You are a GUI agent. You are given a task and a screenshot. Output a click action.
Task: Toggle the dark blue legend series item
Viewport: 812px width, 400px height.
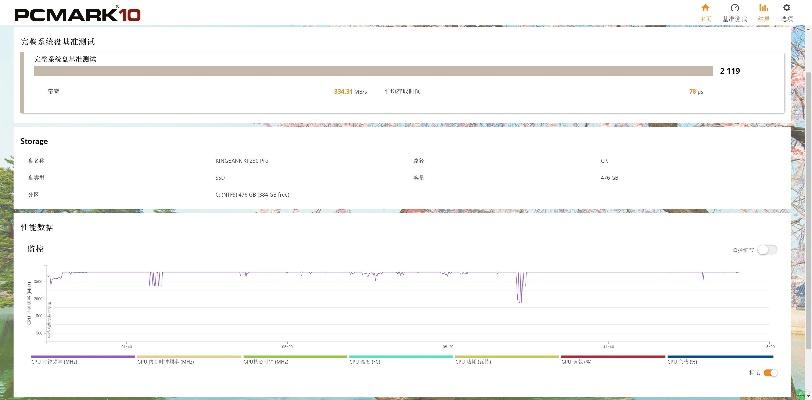tap(720, 359)
